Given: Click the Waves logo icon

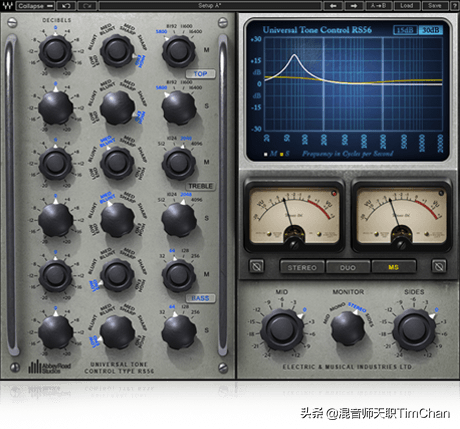Looking at the screenshot, I should (x=8, y=6).
